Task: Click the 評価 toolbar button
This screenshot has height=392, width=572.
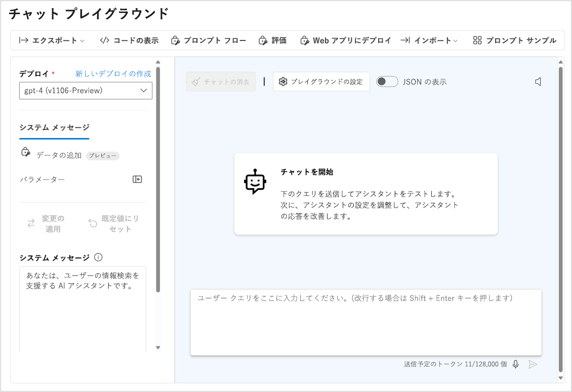Action: [273, 40]
